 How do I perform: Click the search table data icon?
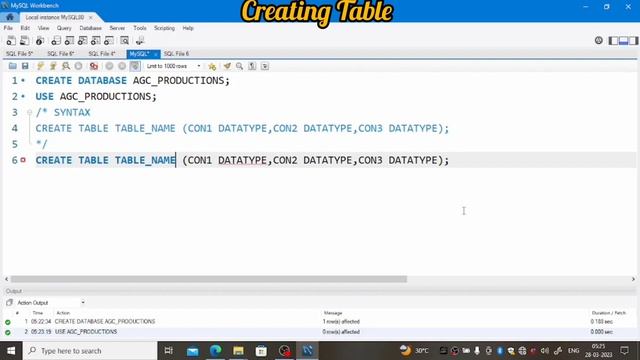124,40
